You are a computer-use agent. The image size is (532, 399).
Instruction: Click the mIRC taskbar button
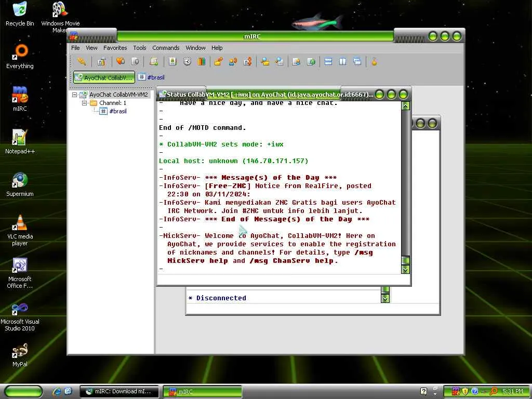tap(202, 391)
